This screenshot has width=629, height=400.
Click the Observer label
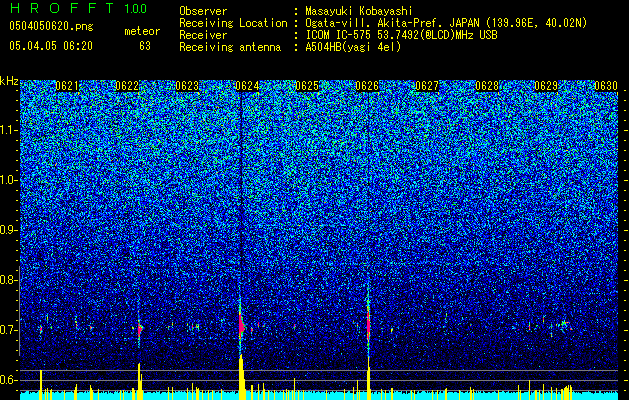click(x=203, y=11)
